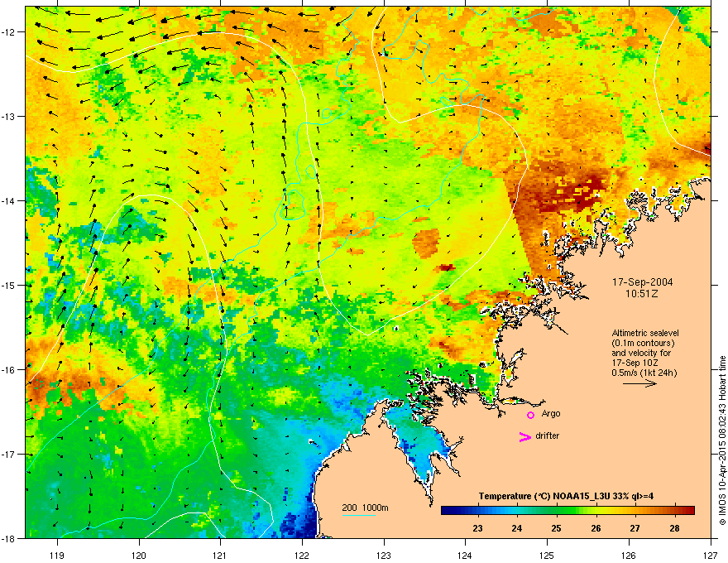Click the cyan 200 1000m bathymetry legend line
This screenshot has width=728, height=563.
pyautogui.click(x=358, y=515)
